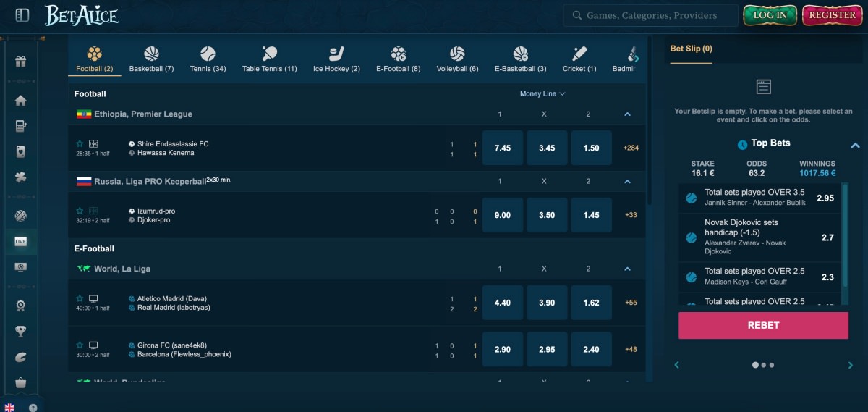The height and width of the screenshot is (412, 868).
Task: Focus the Games, Categories, Providers search field
Action: (651, 15)
